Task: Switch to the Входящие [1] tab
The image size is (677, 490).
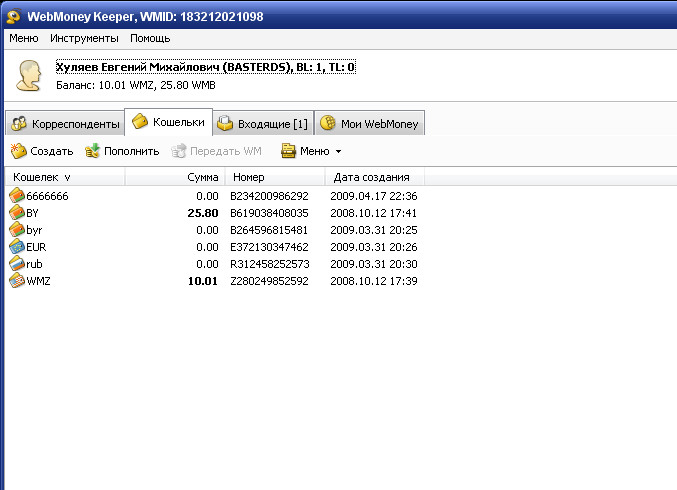Action: (263, 123)
